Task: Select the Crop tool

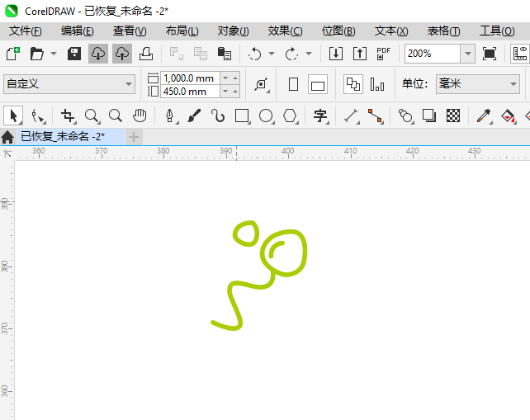Action: coord(68,116)
